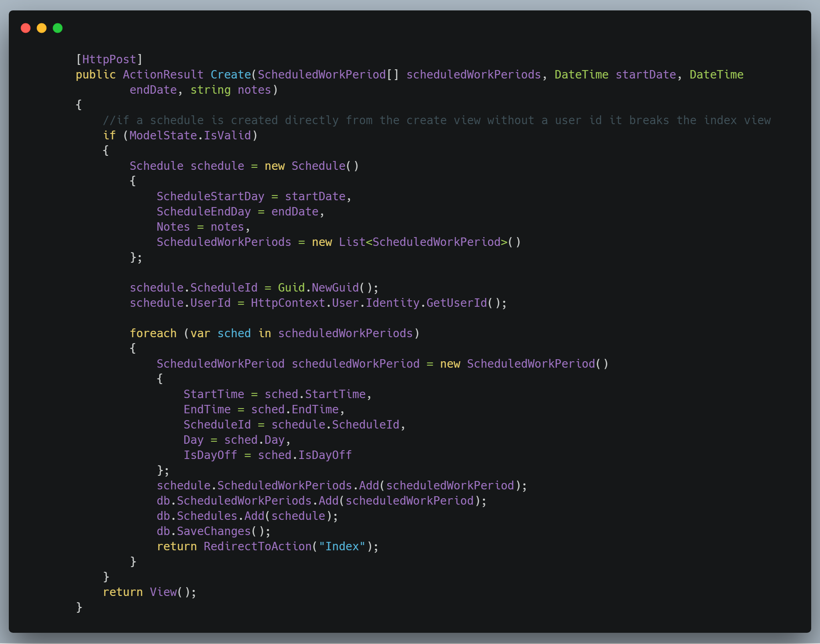Select the foreach keyword

153,333
